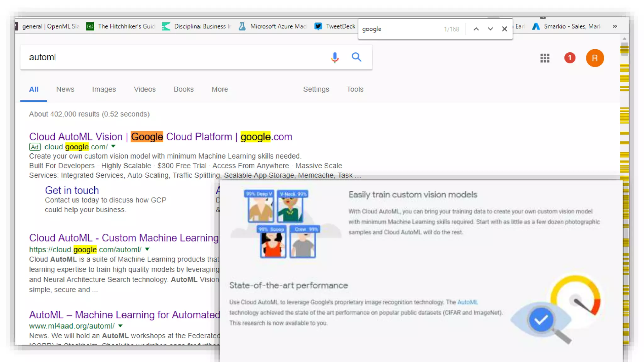Open the More search categories menu
The height and width of the screenshot is (362, 644).
[219, 89]
